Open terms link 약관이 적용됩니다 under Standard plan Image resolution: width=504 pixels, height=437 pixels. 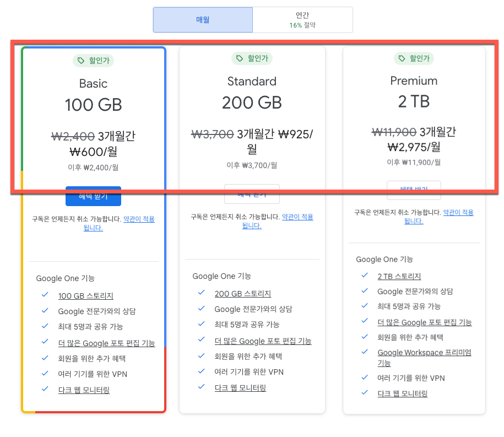pos(278,221)
